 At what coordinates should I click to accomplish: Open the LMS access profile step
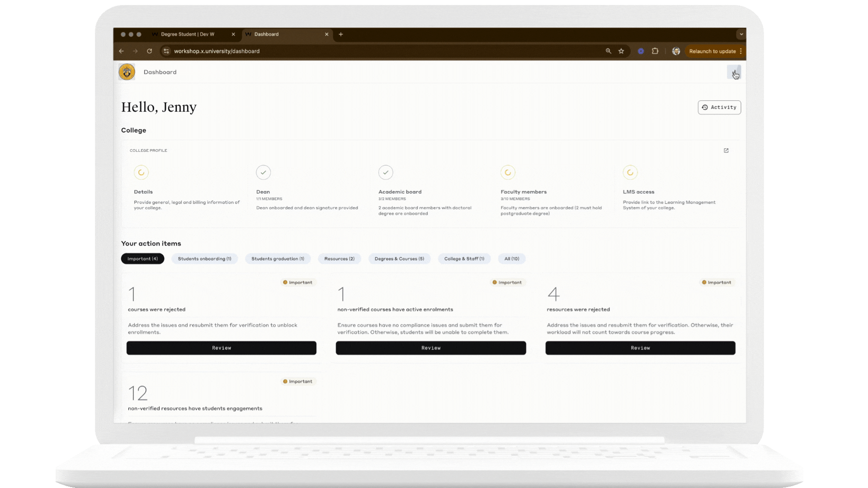pyautogui.click(x=677, y=188)
